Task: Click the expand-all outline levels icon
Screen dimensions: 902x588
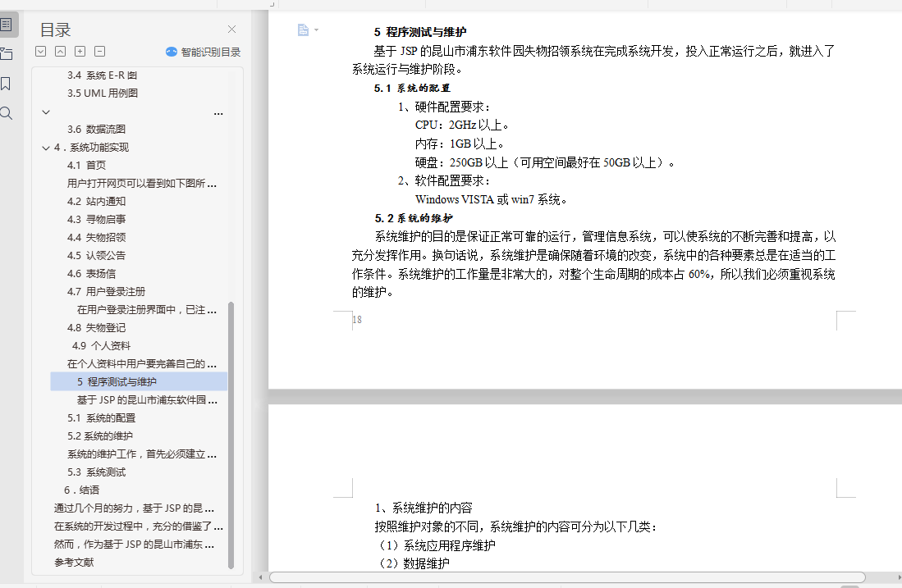Action: pos(41,51)
